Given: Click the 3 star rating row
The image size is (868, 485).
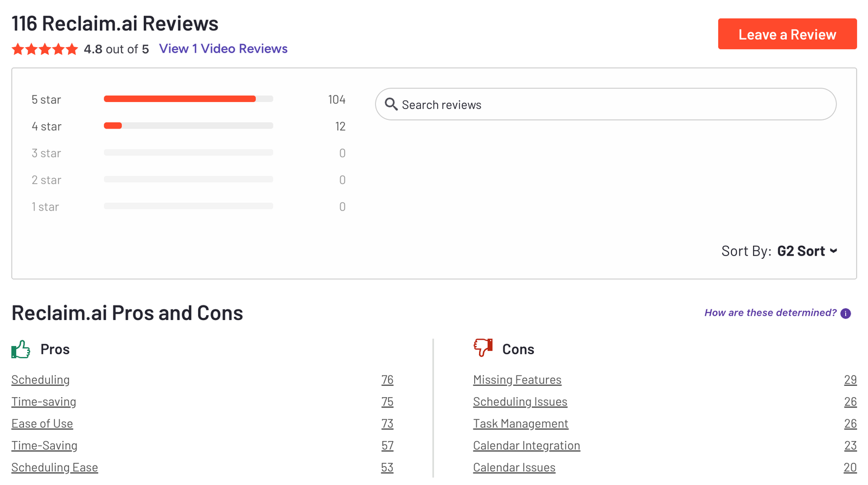Looking at the screenshot, I should pos(188,153).
